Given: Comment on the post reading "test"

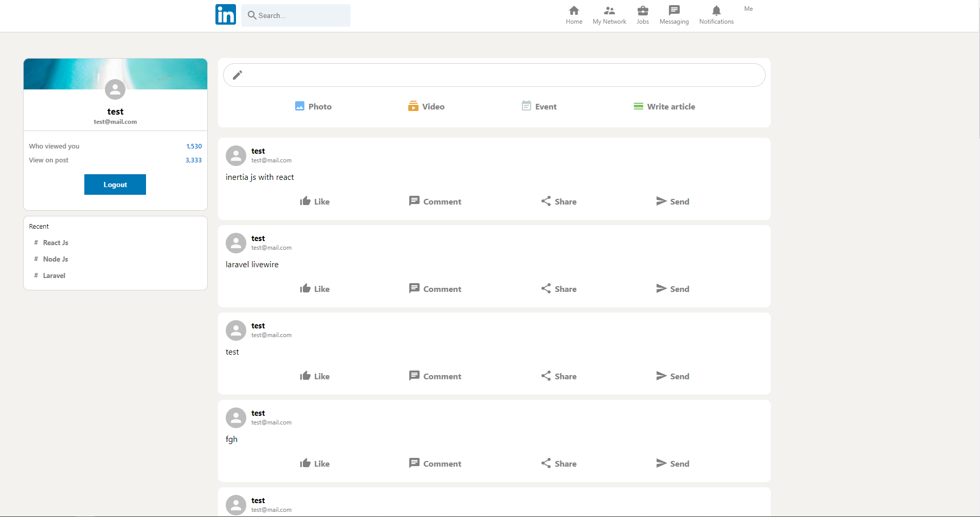Looking at the screenshot, I should tap(435, 376).
